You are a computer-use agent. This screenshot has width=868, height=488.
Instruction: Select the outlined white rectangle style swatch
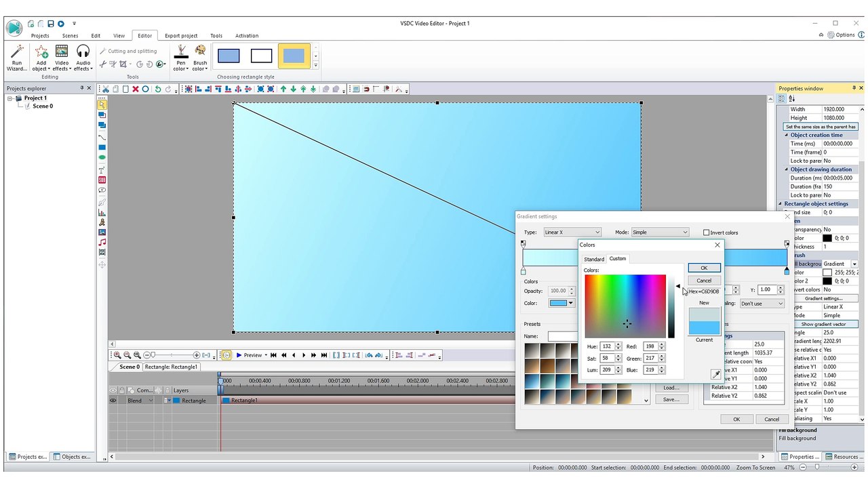coord(261,56)
